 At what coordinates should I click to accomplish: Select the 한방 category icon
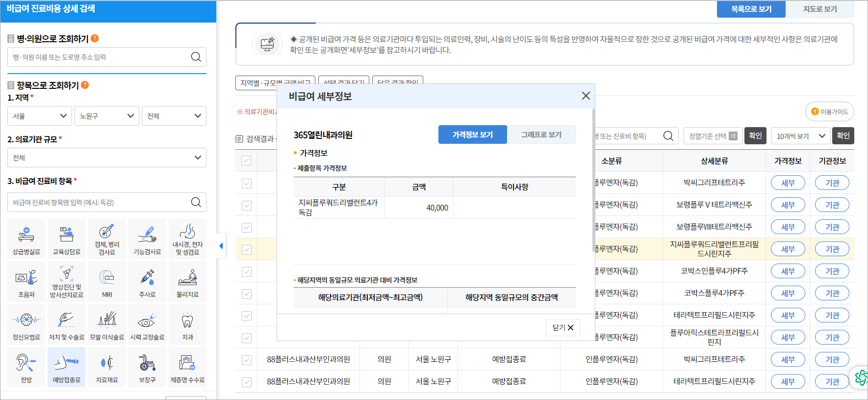coord(26,367)
